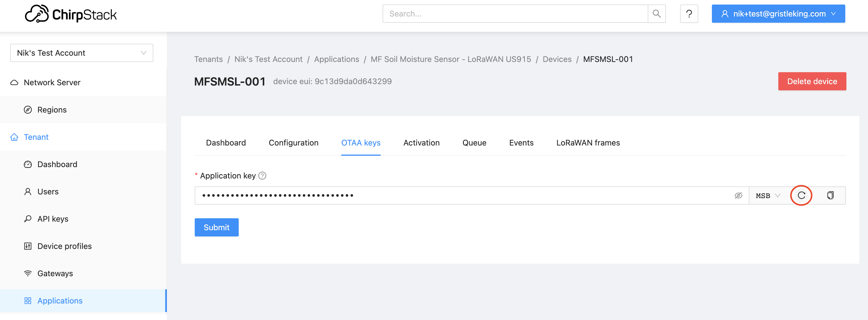Viewport: 868px width, 320px height.
Task: Click the Application key help tooltip icon
Action: [x=262, y=176]
